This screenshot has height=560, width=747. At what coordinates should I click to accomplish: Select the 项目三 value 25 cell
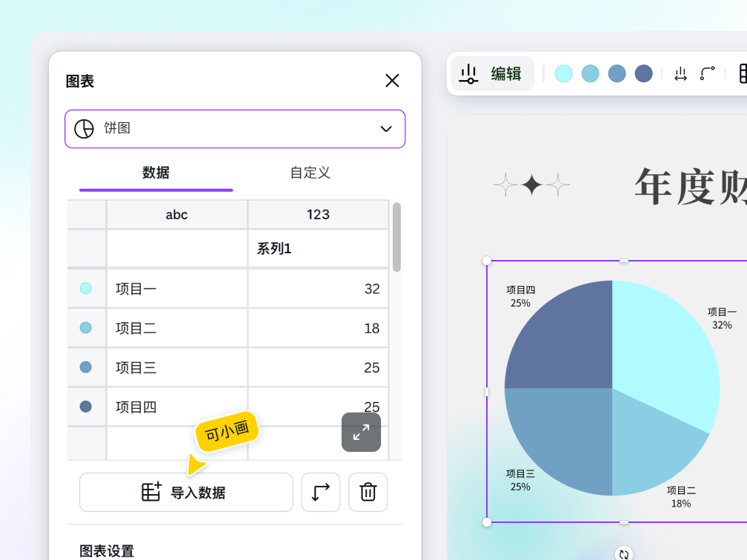tap(318, 367)
